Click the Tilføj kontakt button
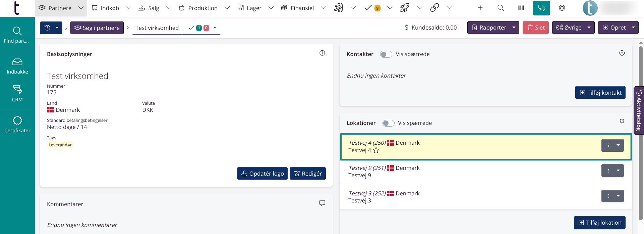Image resolution: width=644 pixels, height=234 pixels. [x=600, y=93]
